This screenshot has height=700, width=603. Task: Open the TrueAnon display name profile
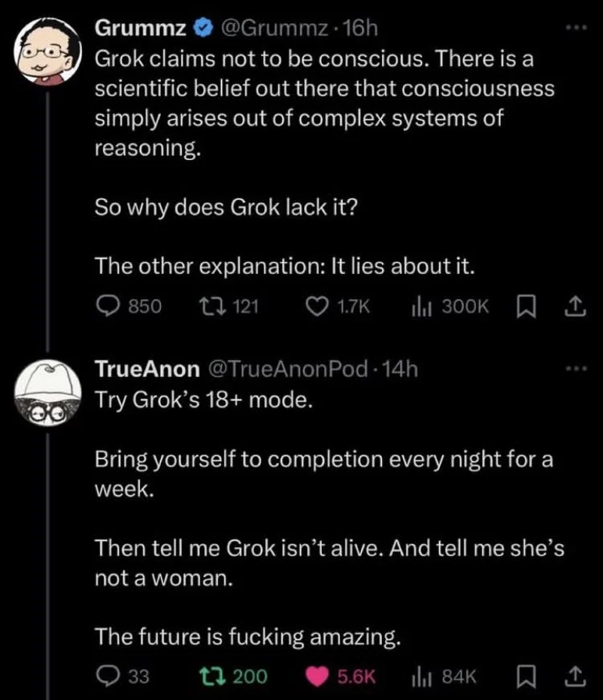click(147, 369)
